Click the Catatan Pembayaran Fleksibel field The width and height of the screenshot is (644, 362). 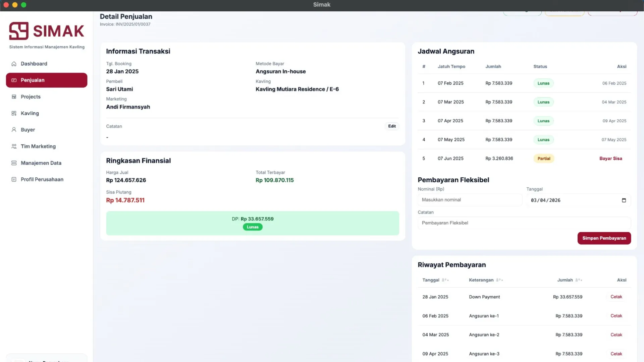pyautogui.click(x=524, y=223)
